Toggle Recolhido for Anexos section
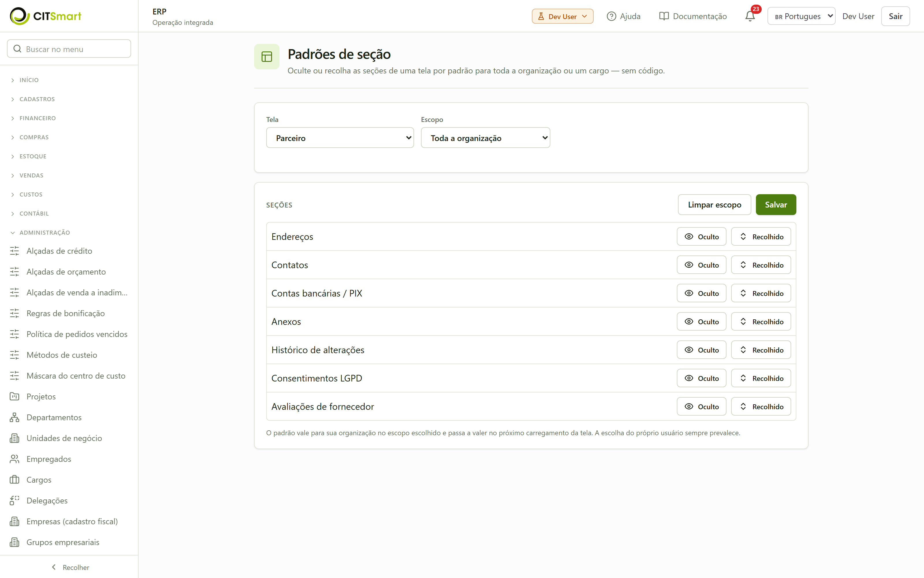 coord(761,321)
